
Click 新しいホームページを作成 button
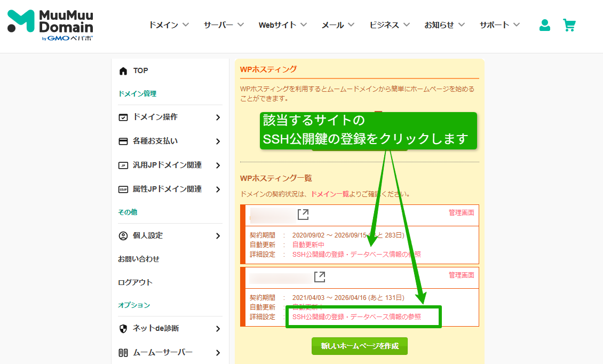pos(359,346)
